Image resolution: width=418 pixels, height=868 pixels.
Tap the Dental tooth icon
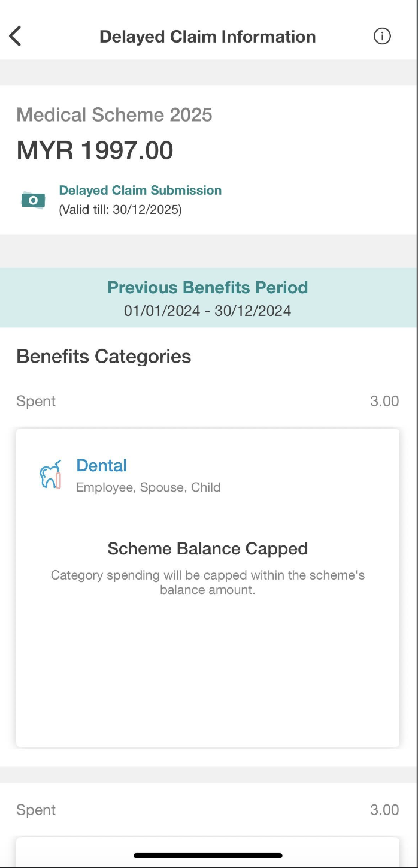(x=50, y=475)
